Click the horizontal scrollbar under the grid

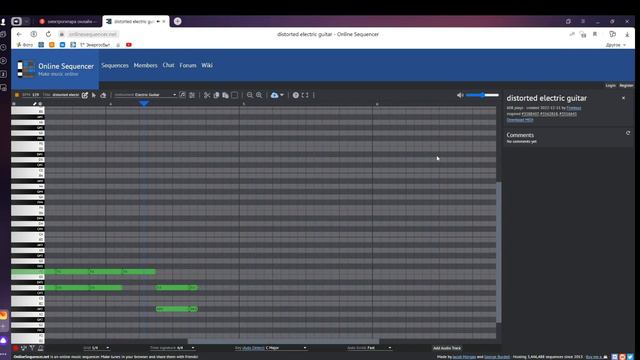(x=283, y=341)
